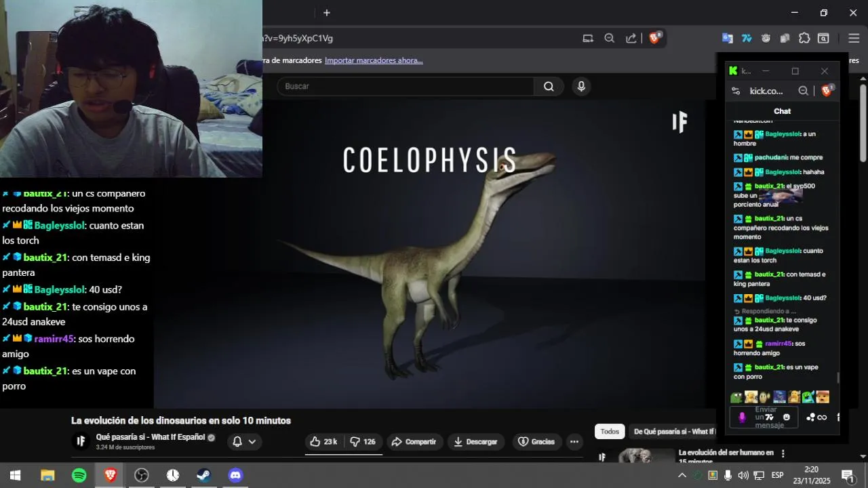This screenshot has width=868, height=488.
Task: Open the 7TV extension icon in toolbar
Action: [747, 39]
